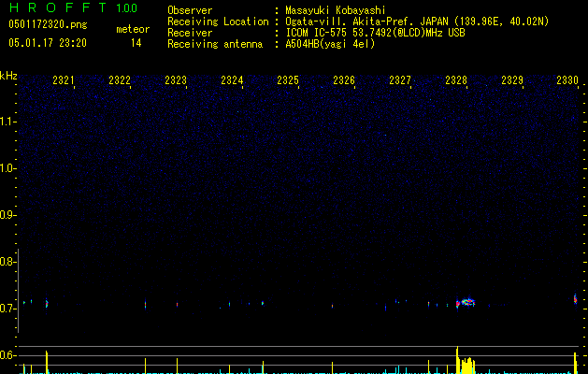The height and width of the screenshot is (374, 588).
Task: Click the Ogata-vill. Akita-Pref. JAPAN location text
Action: (x=417, y=22)
